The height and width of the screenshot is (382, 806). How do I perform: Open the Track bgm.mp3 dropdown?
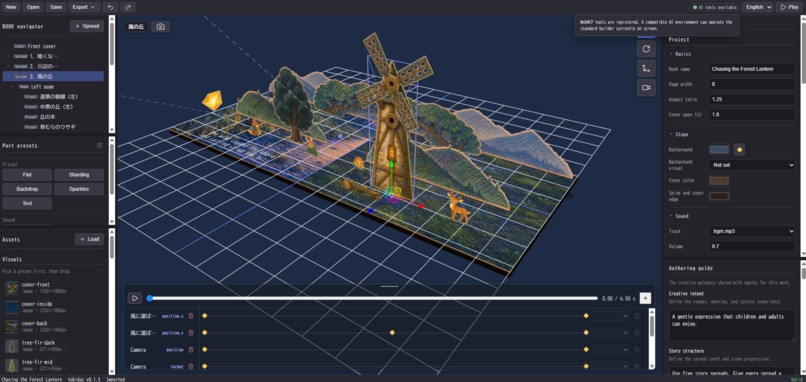(752, 231)
